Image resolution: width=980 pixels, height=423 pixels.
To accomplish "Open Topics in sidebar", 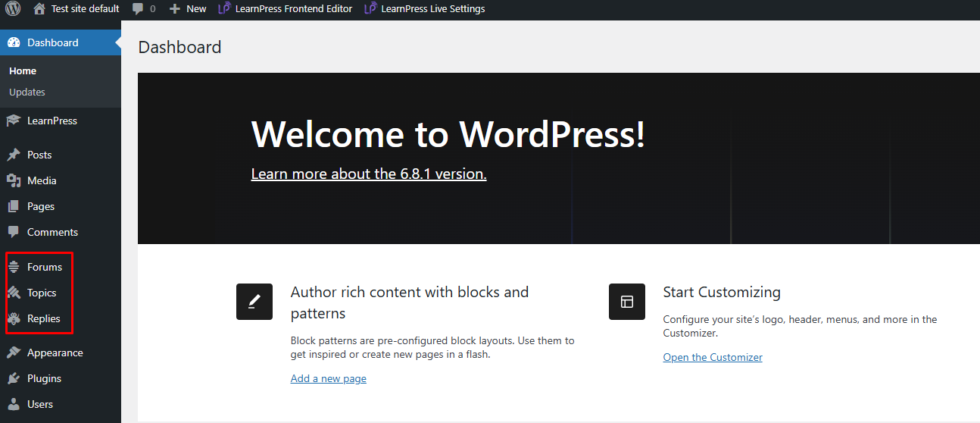I will pyautogui.click(x=42, y=293).
